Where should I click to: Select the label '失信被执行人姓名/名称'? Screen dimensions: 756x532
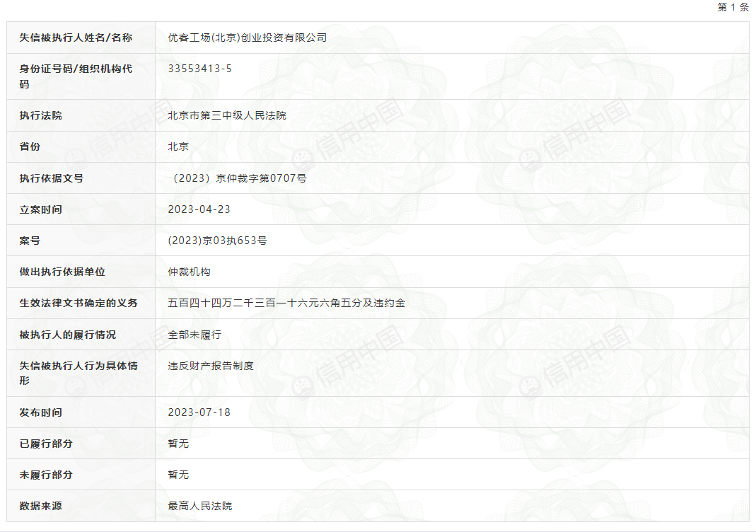[76, 37]
